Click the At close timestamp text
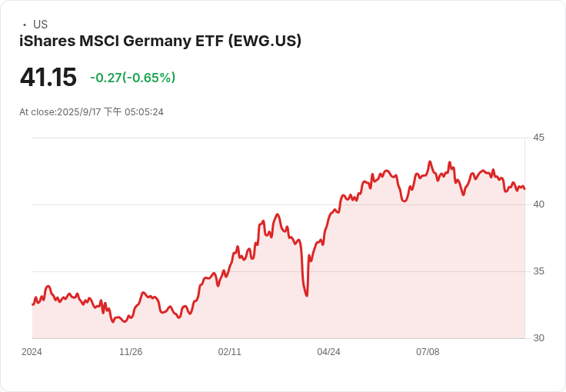 click(92, 112)
